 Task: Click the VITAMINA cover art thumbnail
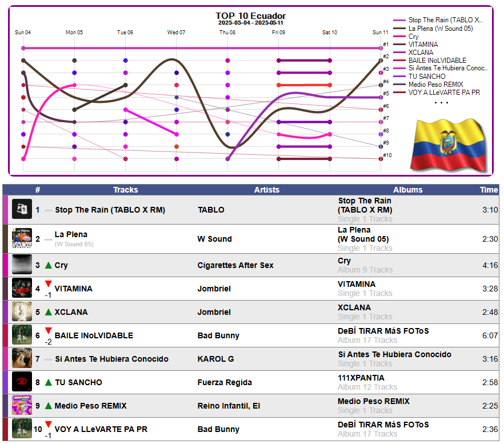22,288
